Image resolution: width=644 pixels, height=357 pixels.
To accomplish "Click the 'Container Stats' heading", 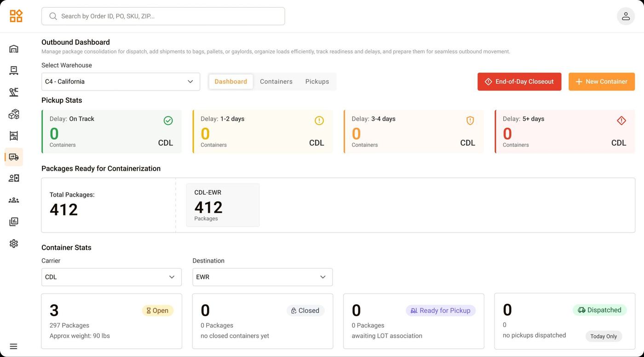I will click(66, 248).
